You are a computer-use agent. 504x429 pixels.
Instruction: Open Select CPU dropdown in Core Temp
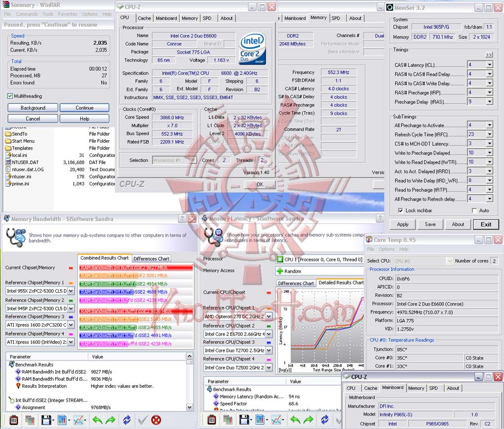click(x=450, y=261)
